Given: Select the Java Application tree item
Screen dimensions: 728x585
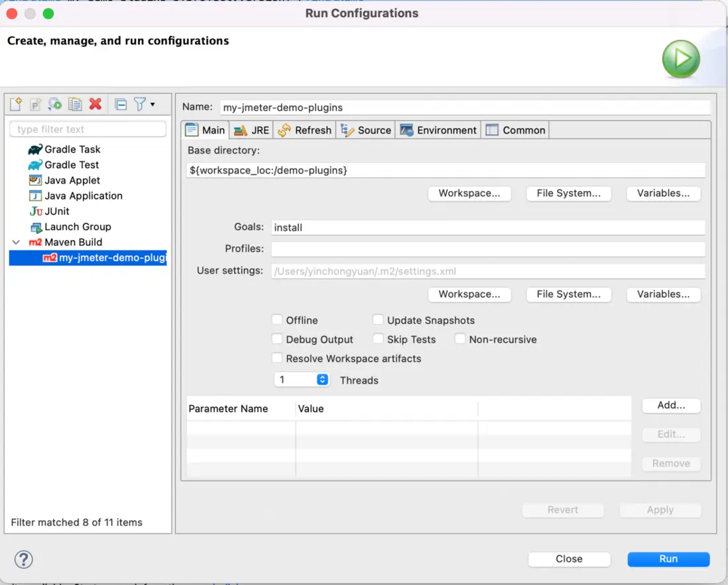Looking at the screenshot, I should tap(83, 195).
